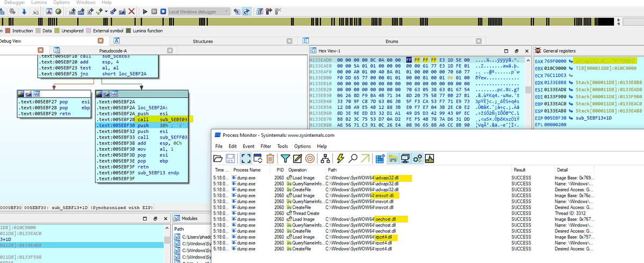This screenshot has height=263, width=644.
Task: Toggle the Autoscroll icon in Process Monitor
Action: 257,158
